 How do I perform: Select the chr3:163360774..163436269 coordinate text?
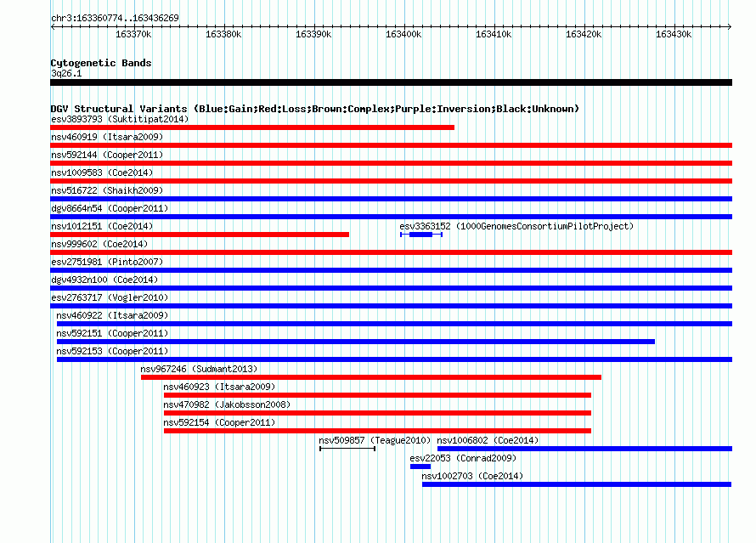[x=115, y=18]
